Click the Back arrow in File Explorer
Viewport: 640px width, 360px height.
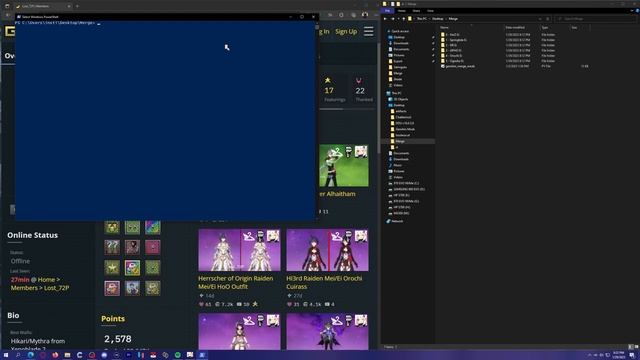385,19
